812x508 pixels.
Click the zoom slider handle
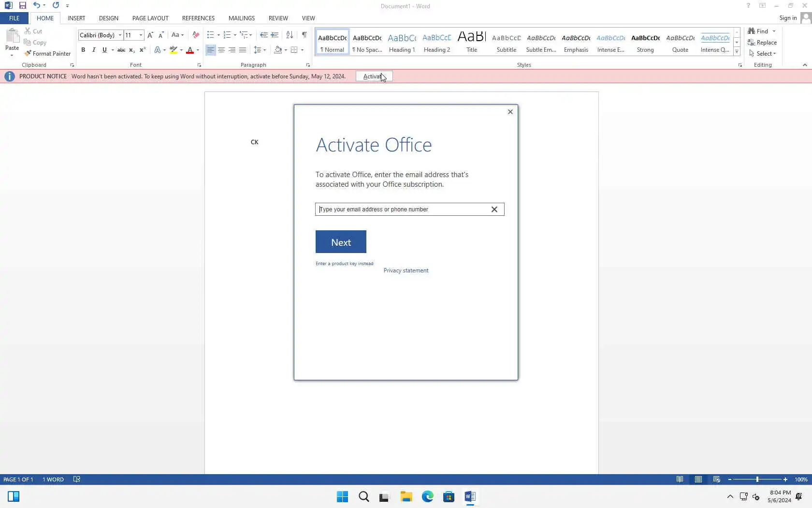point(757,479)
